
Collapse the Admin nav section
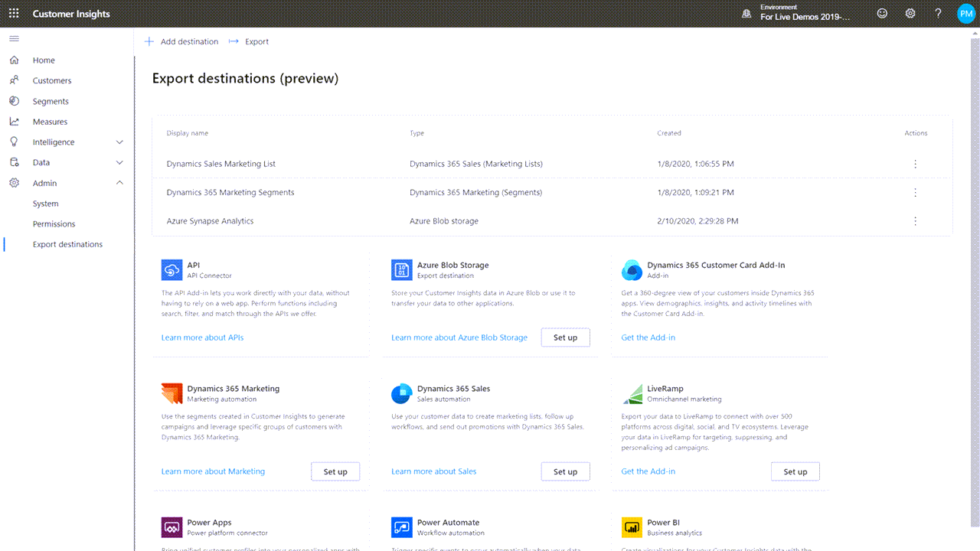click(119, 183)
